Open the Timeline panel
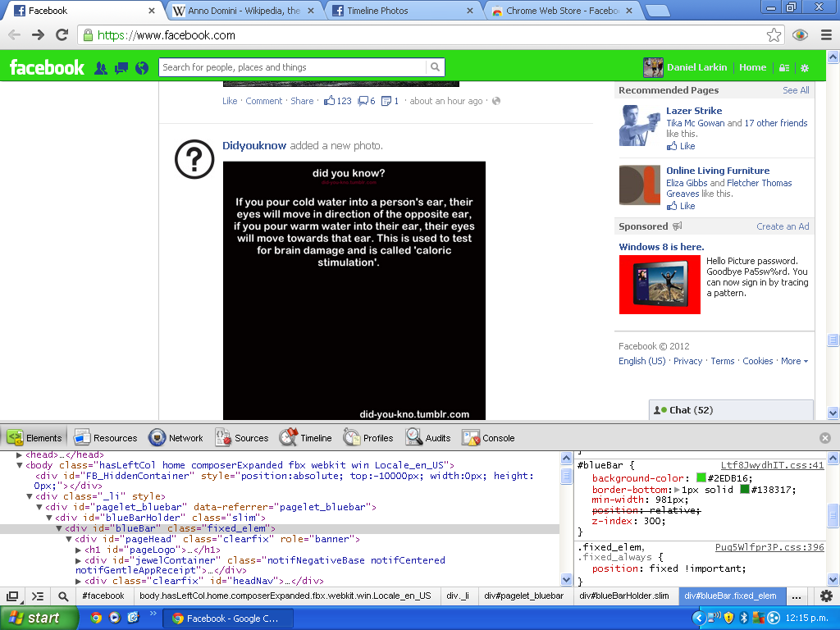The image size is (840, 630). (x=306, y=438)
